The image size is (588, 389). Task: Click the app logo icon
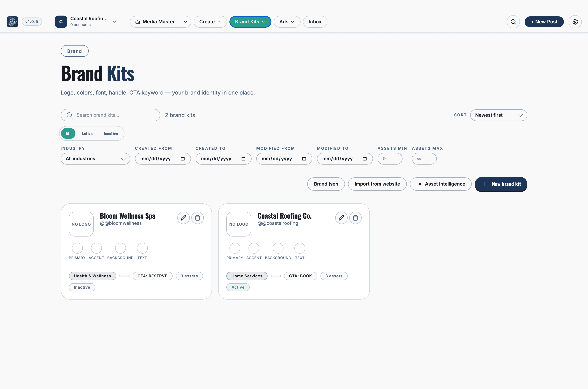tap(12, 22)
